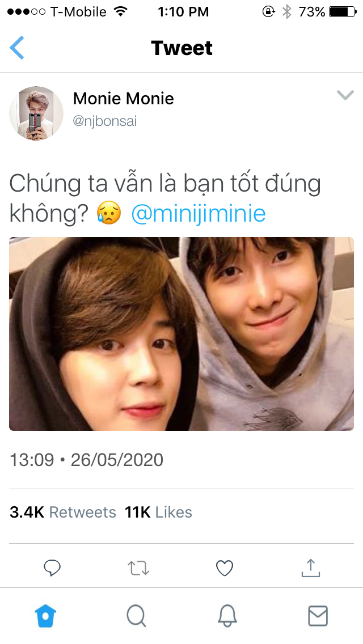Screen dimensions: 363x644
Task: Open the Messages envelope tab
Action: tap(318, 616)
